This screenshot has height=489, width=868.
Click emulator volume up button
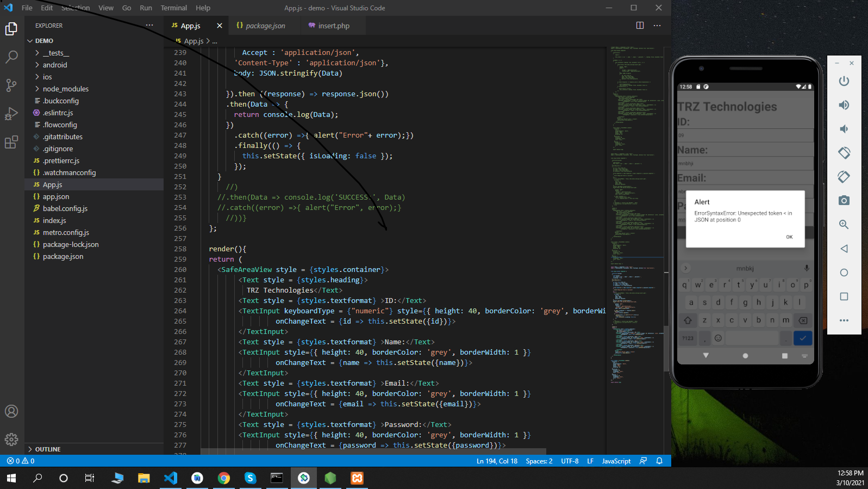click(x=844, y=105)
